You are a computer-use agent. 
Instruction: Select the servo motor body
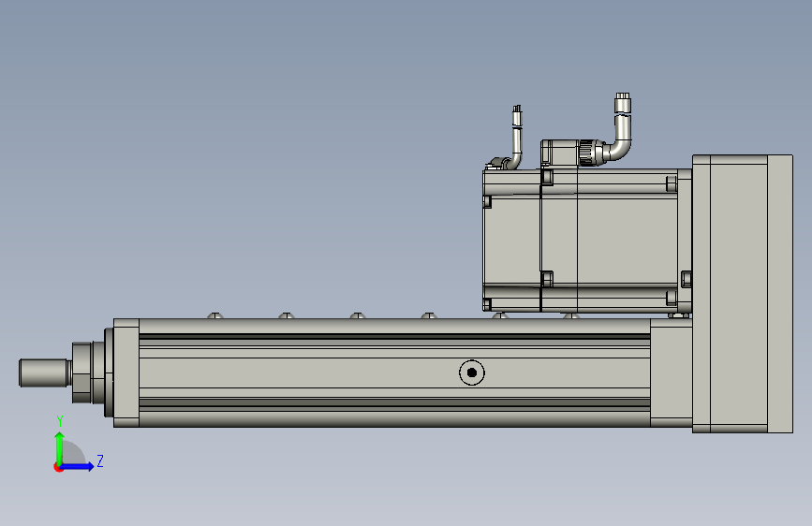pyautogui.click(x=586, y=241)
